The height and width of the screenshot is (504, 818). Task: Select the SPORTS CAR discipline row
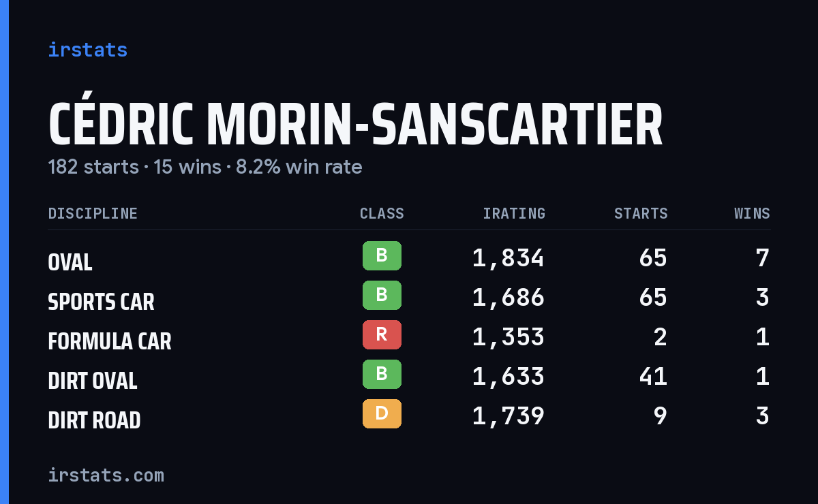pos(409,298)
